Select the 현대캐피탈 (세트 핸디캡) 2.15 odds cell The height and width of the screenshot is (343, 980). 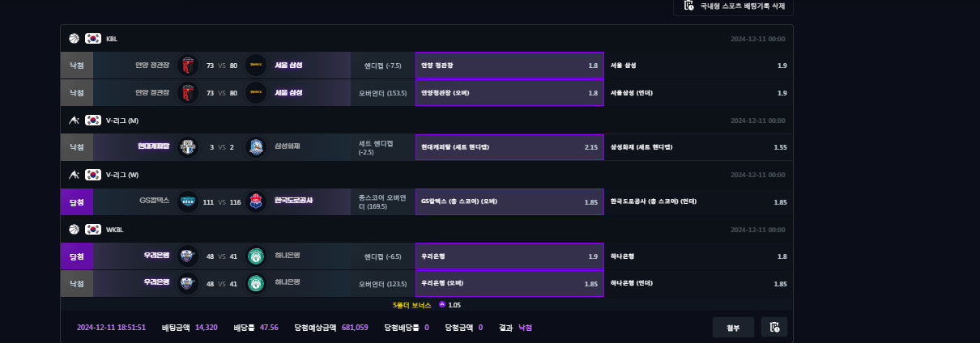pos(509,147)
